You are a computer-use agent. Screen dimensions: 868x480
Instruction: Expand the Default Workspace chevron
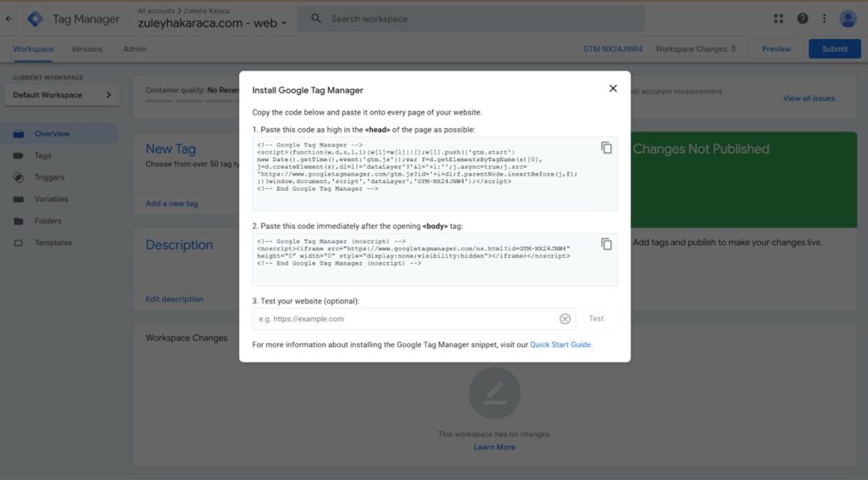(x=108, y=95)
